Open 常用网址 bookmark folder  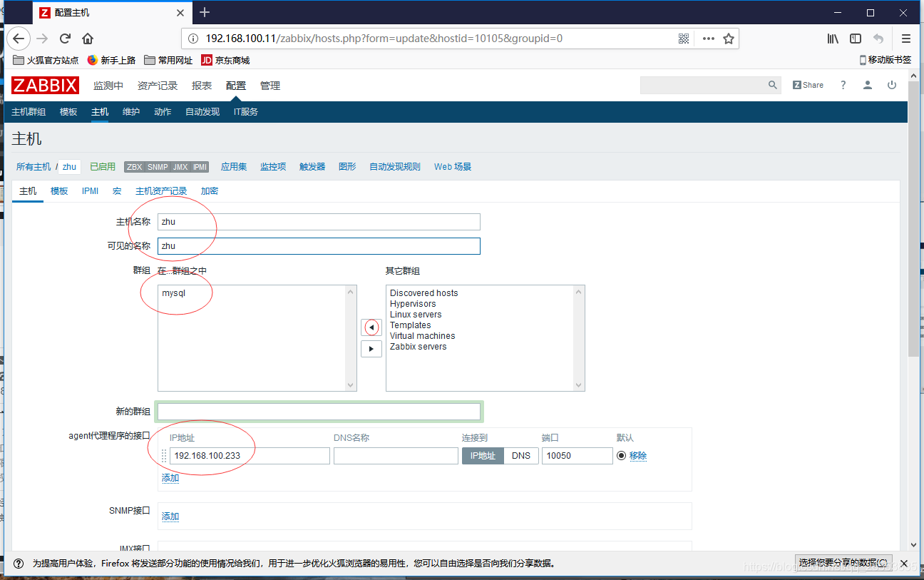click(168, 60)
